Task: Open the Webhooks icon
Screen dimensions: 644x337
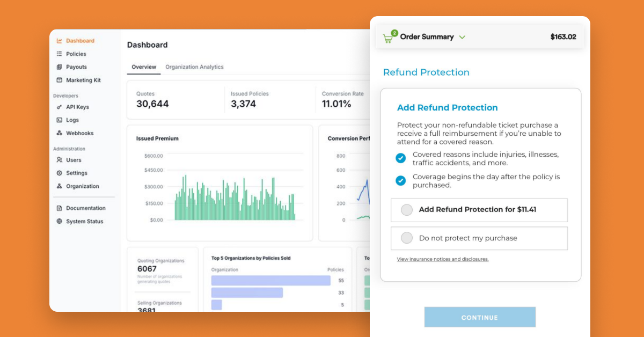Action: (59, 133)
